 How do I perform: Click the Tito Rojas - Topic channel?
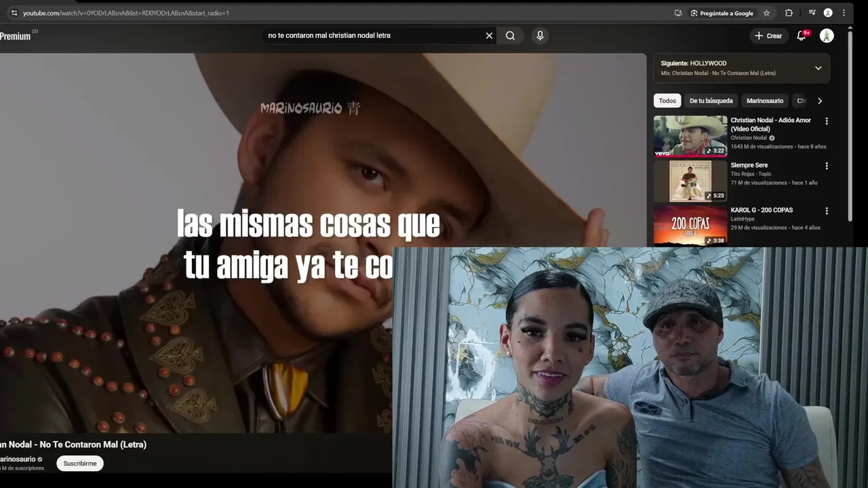[x=751, y=174]
